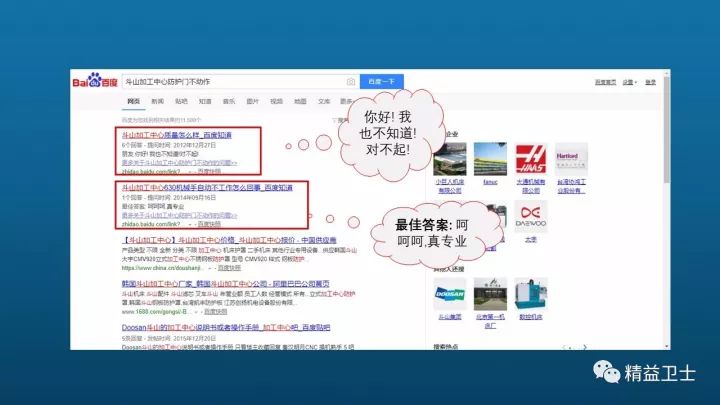Viewport: 720px width, 405px height.
Task: Open 韩国斗山加工中心厂家 阿里巴巴 result
Action: click(x=225, y=284)
